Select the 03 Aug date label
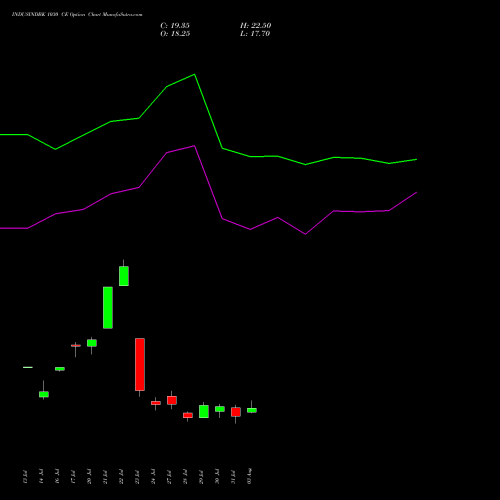500x500 pixels. click(249, 476)
